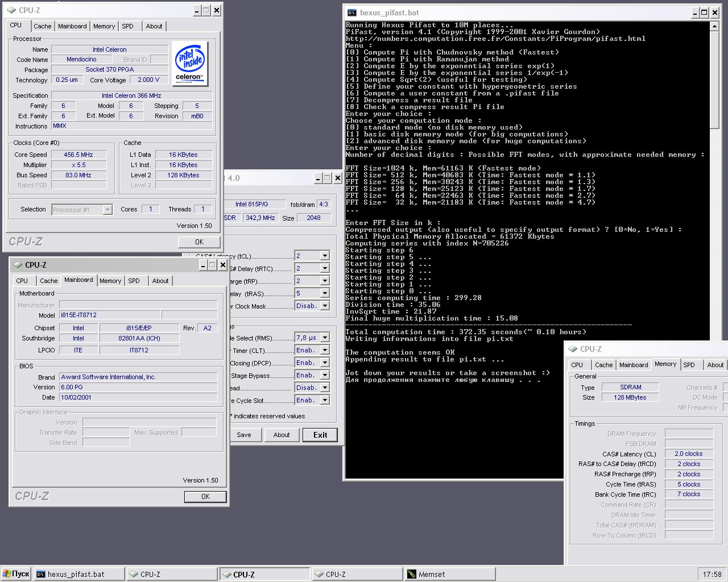Click the Specification field Intel Celeron 366 MHz
The image size is (728, 582).
point(131,95)
